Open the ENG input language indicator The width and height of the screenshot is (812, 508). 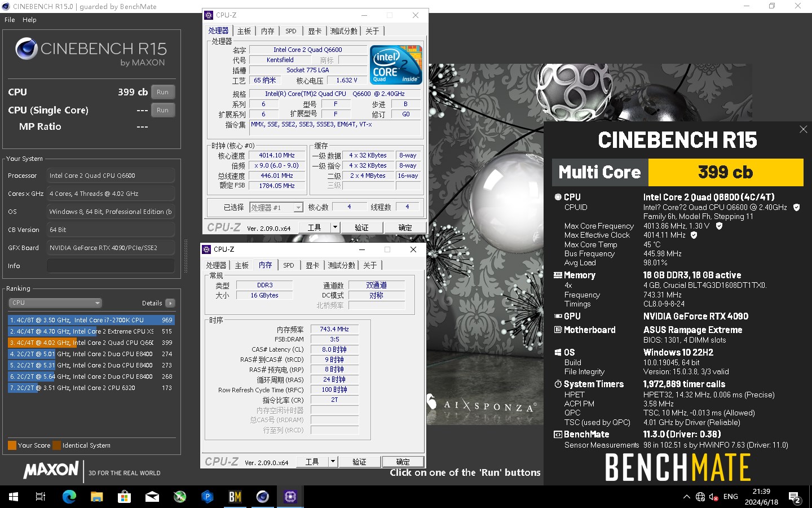click(x=731, y=497)
